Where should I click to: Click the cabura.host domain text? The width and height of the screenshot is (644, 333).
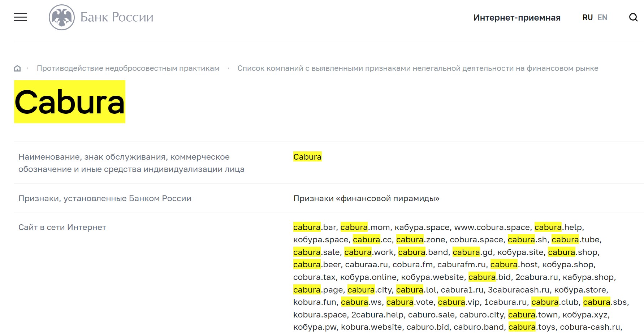(x=514, y=264)
